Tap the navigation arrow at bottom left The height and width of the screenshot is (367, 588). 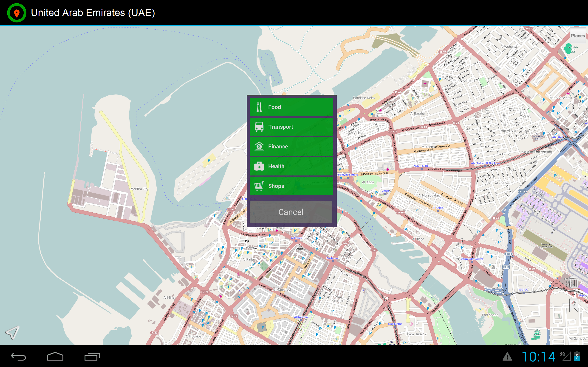12,333
